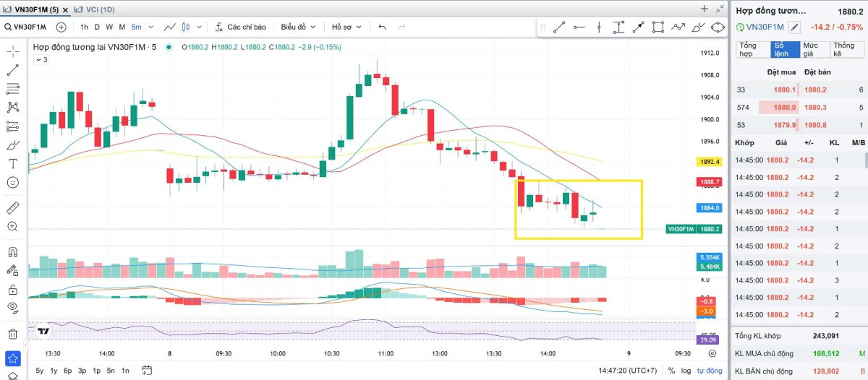Expand the timeframe dropdown arrow
Image resolution: width=868 pixels, height=380 pixels.
click(150, 27)
